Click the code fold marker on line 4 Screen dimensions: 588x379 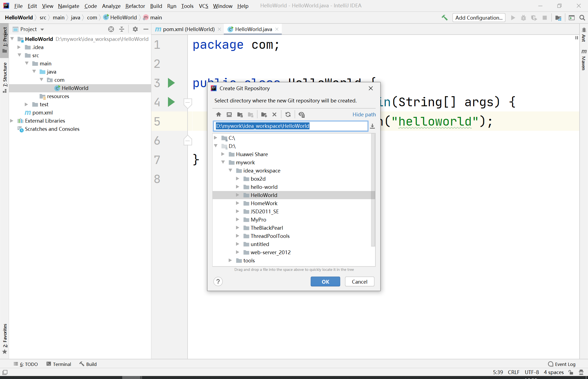[x=188, y=103]
